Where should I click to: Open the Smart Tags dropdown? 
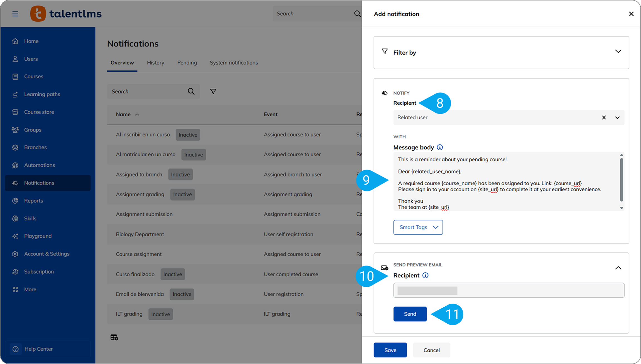[x=418, y=227]
